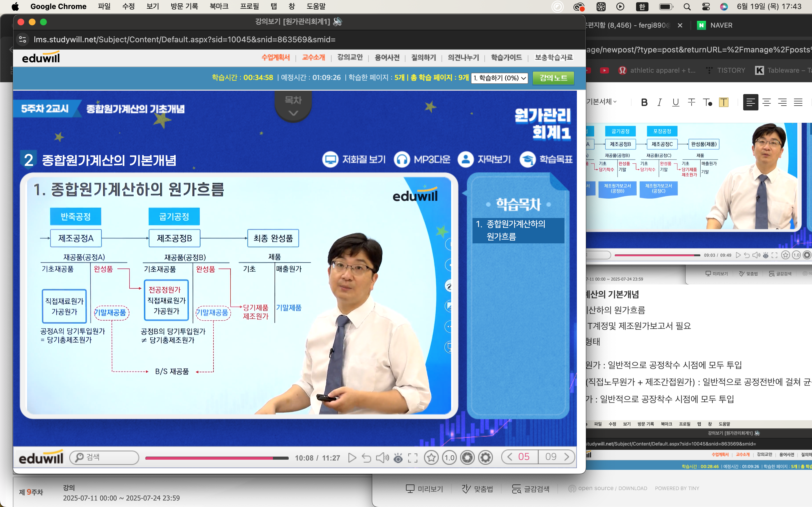Open the 북마크 menu in menu bar

tap(219, 6)
